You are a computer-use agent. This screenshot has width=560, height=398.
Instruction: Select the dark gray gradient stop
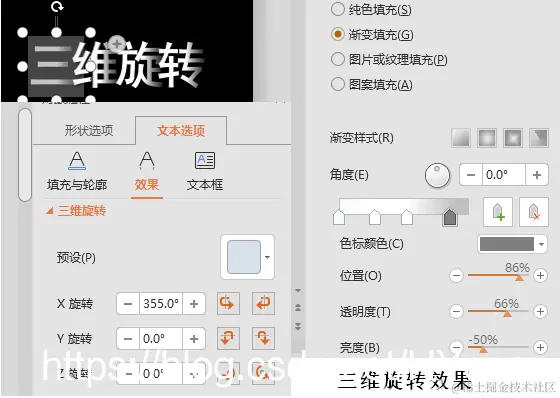pos(450,218)
